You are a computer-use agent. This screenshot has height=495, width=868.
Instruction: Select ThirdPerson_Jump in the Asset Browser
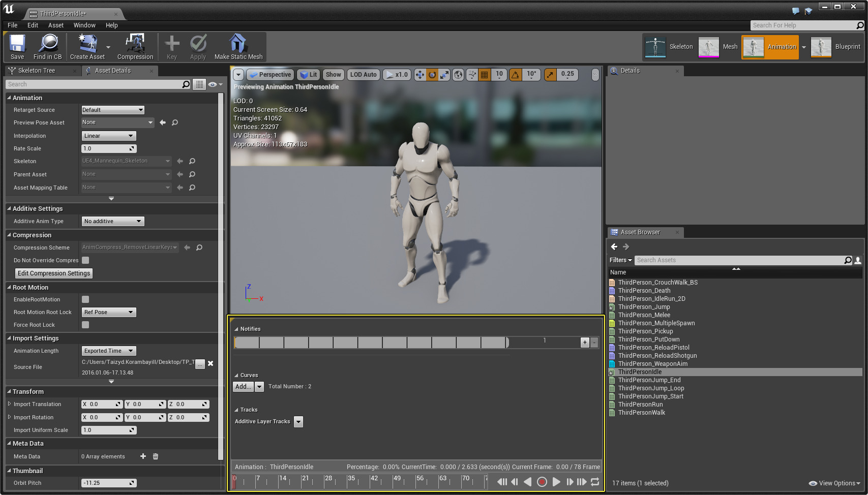coord(644,306)
